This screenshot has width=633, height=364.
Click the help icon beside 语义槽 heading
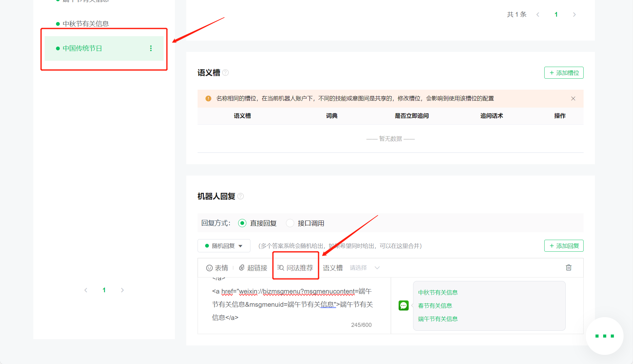click(226, 73)
